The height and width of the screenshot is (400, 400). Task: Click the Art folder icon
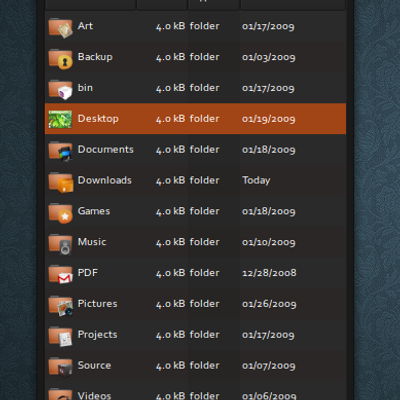click(60, 28)
